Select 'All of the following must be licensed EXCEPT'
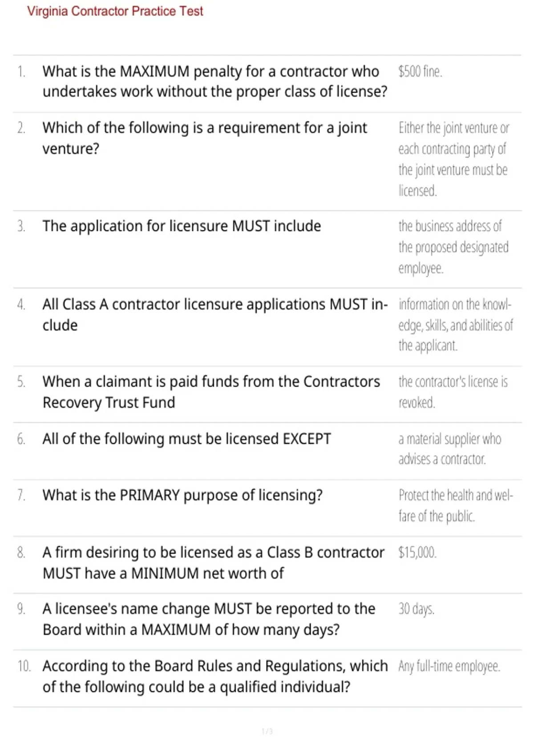The height and width of the screenshot is (756, 534). pyautogui.click(x=187, y=439)
